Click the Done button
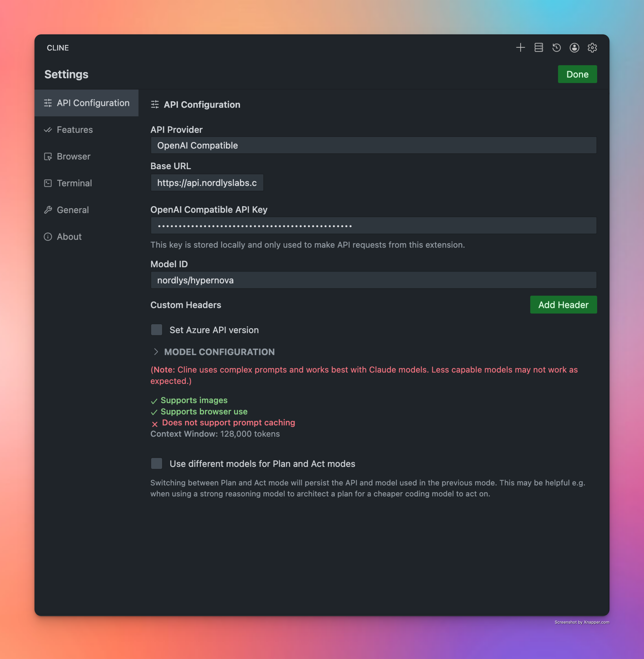 [x=577, y=74]
